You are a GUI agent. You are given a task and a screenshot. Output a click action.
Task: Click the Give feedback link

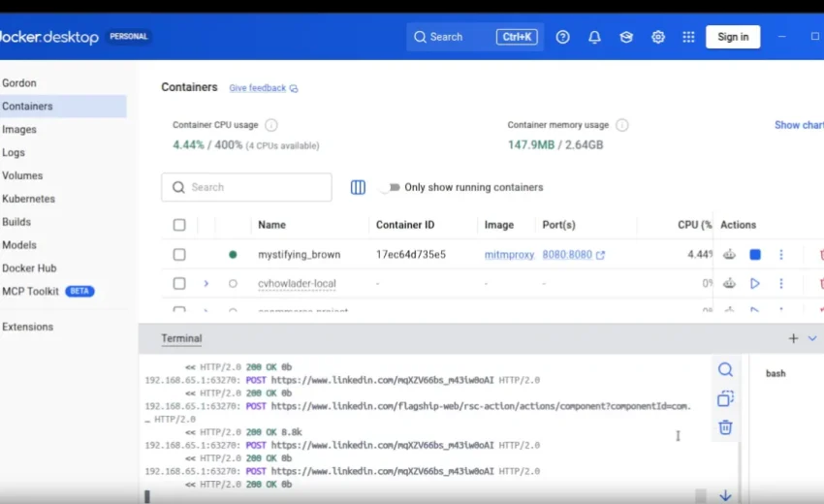(264, 88)
